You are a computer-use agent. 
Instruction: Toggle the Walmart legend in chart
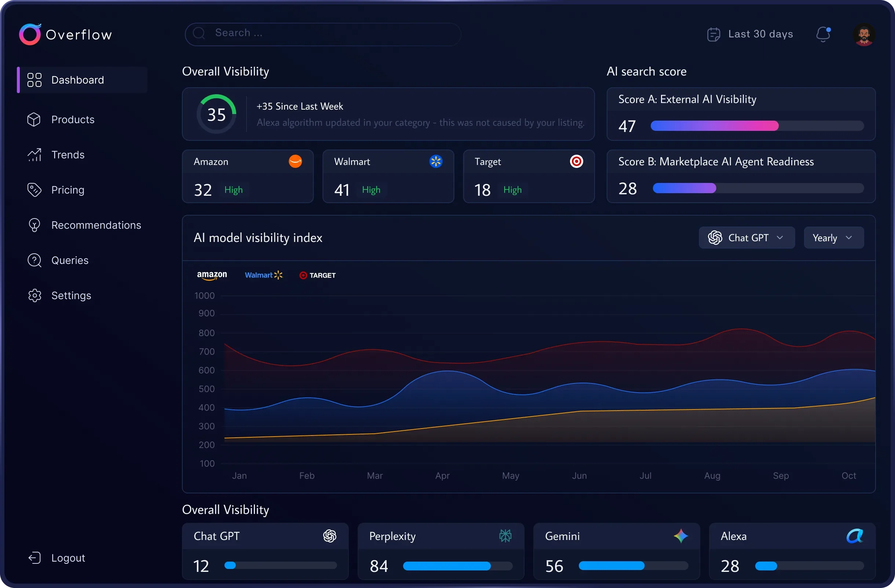coord(264,275)
